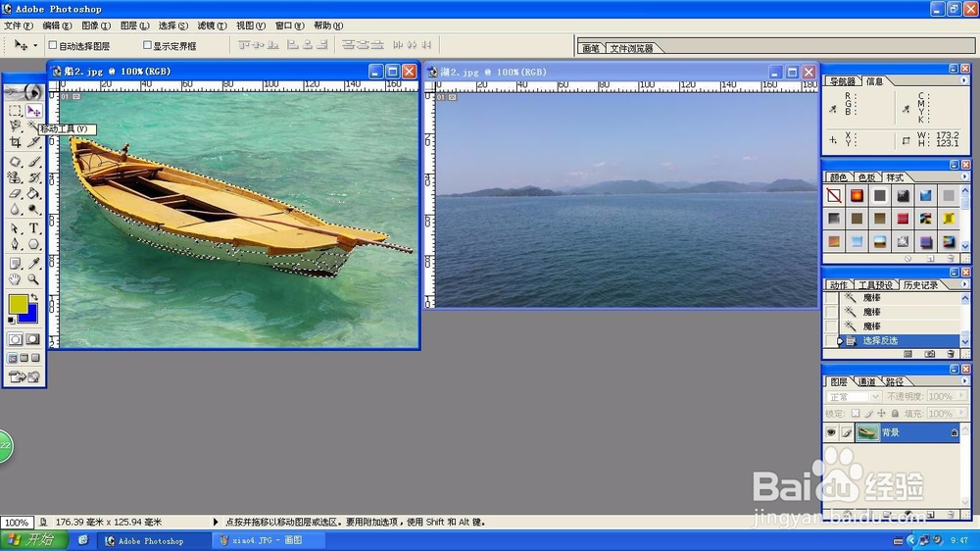Image resolution: width=980 pixels, height=551 pixels.
Task: Toggle the 显示定界框 checkbox
Action: click(x=148, y=45)
